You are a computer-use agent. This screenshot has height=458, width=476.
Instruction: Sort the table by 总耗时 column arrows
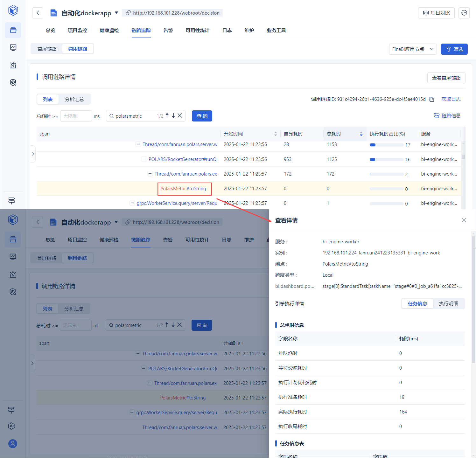coord(361,134)
